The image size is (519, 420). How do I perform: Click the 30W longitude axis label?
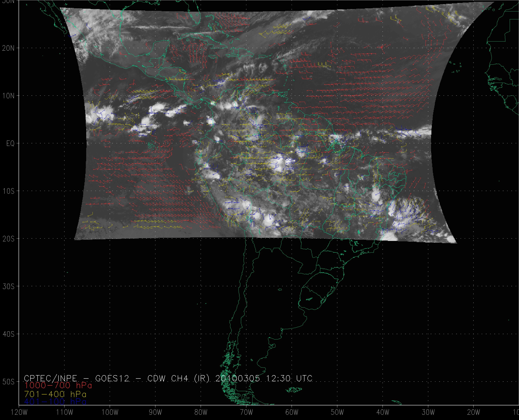[x=428, y=412]
